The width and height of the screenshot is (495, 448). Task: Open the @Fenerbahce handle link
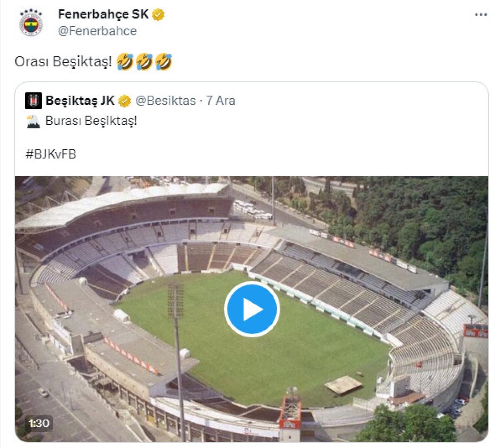click(x=97, y=31)
